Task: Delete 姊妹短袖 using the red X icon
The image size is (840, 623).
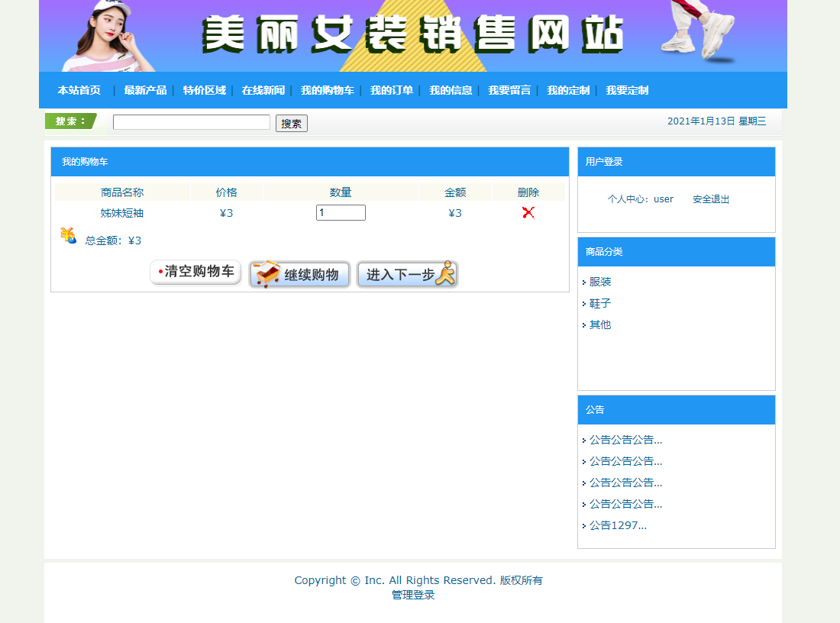Action: pyautogui.click(x=528, y=213)
